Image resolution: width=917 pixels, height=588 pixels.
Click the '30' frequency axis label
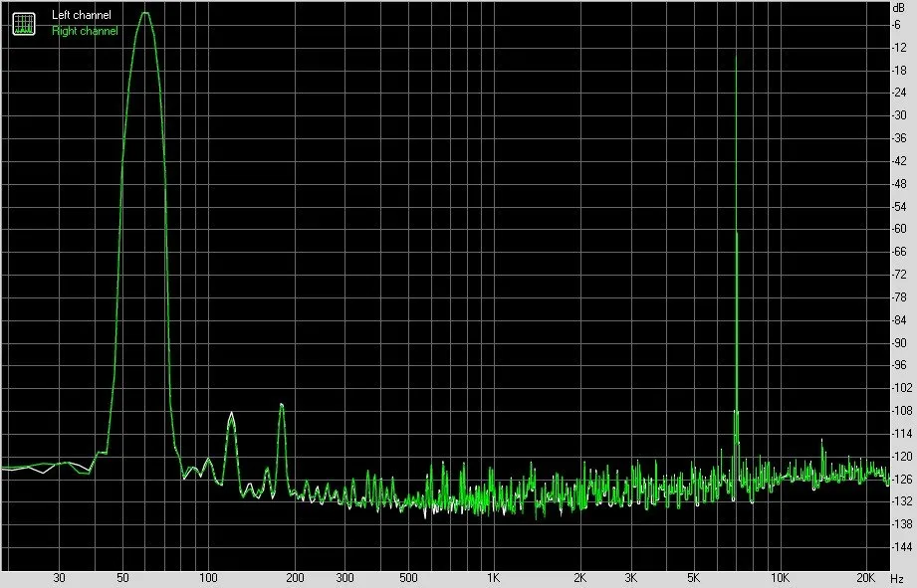click(x=59, y=578)
